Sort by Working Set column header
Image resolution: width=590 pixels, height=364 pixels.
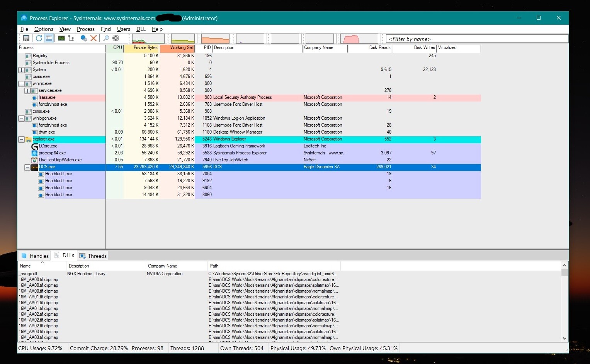(x=177, y=48)
